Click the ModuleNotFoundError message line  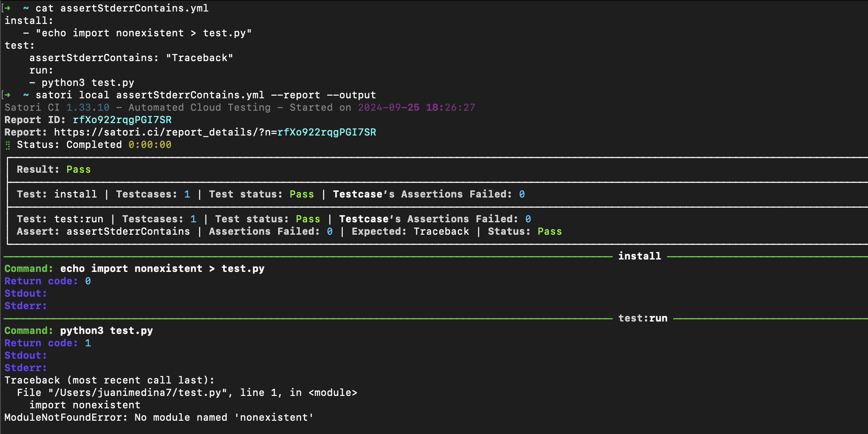click(159, 418)
